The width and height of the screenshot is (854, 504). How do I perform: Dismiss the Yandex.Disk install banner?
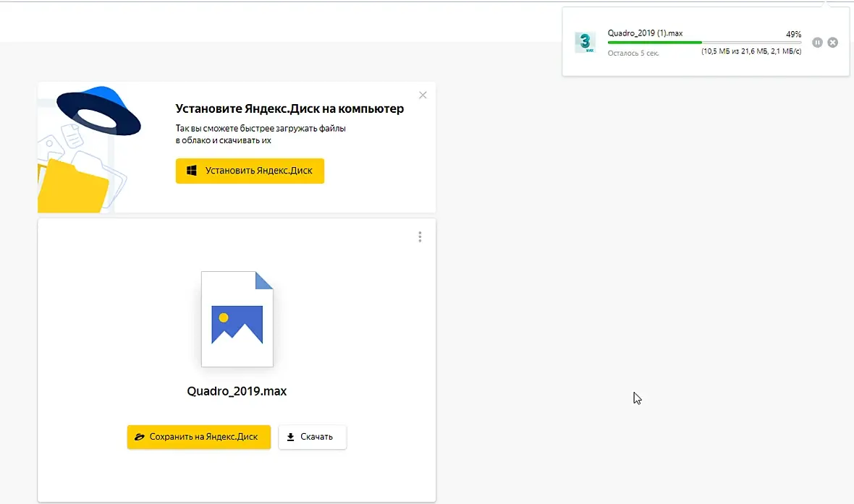click(423, 95)
